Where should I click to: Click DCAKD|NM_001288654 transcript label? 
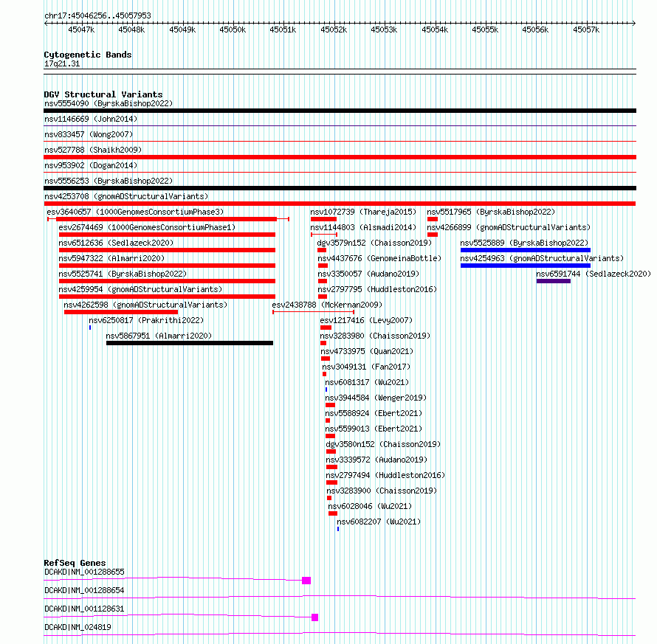(x=84, y=590)
